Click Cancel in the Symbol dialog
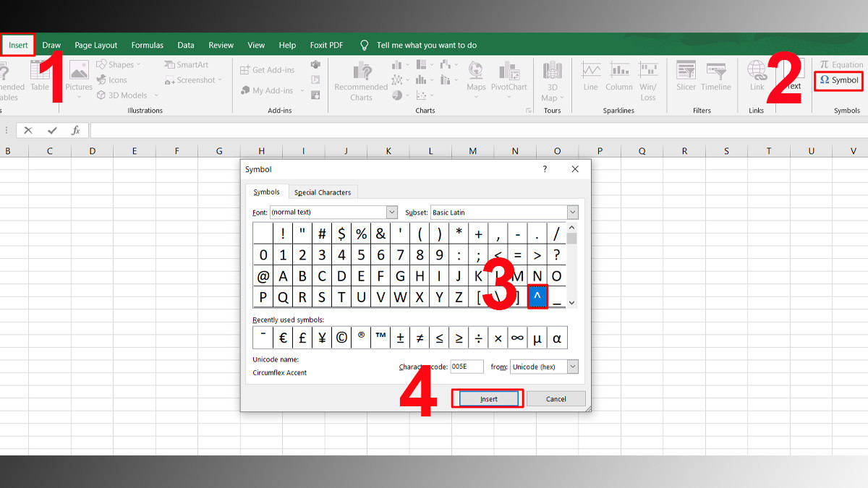Screen dimensions: 868x488 pyautogui.click(x=556, y=398)
